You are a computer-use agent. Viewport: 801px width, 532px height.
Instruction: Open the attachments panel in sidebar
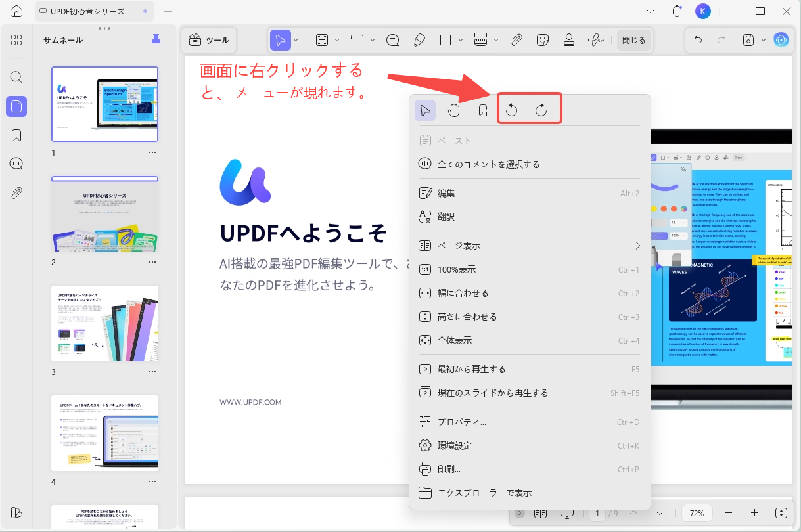click(16, 193)
